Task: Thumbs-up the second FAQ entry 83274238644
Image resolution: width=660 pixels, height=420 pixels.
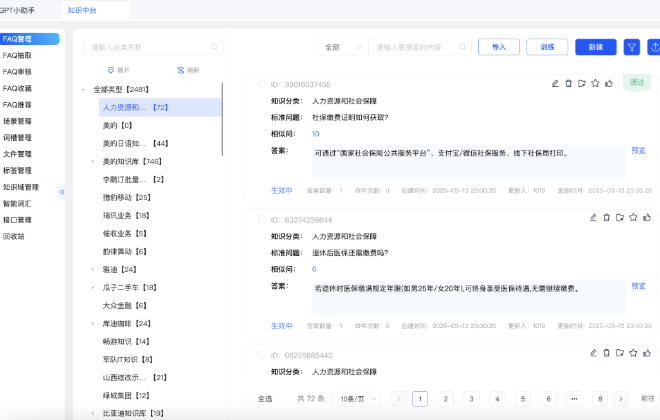Action: [x=645, y=217]
